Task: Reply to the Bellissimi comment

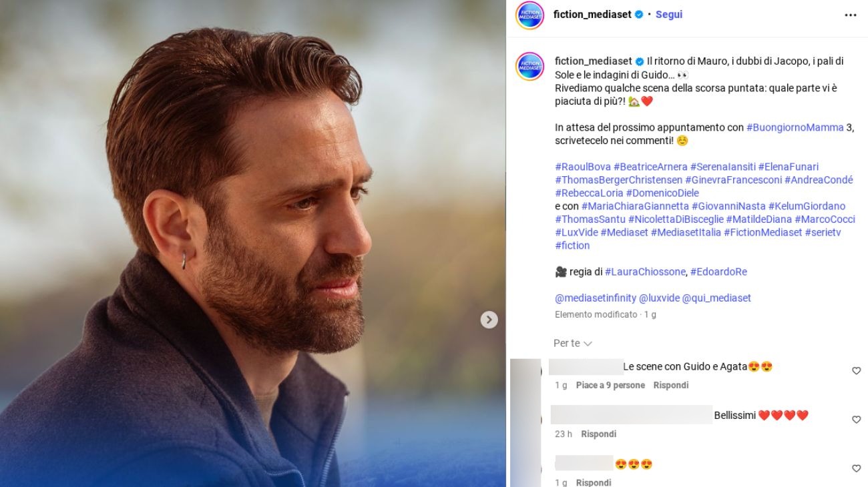Action: [598, 434]
